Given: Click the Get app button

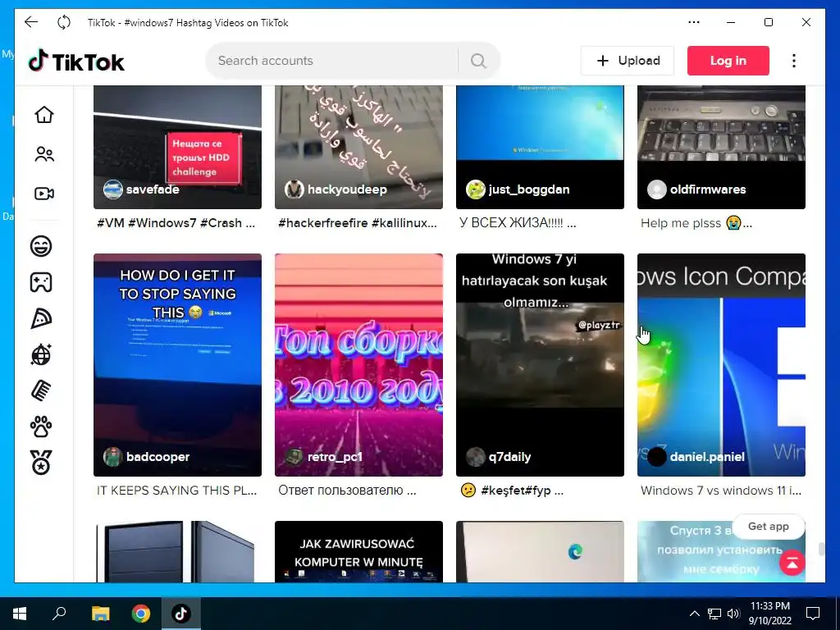Looking at the screenshot, I should point(768,527).
